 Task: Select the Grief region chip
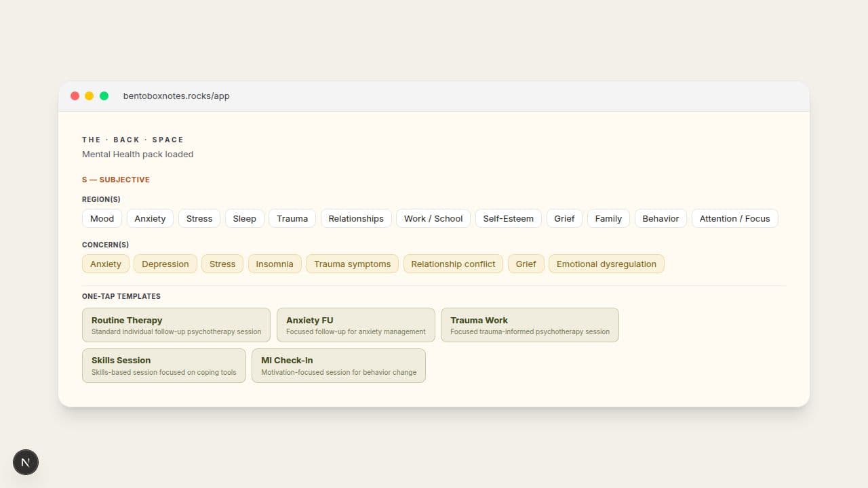(564, 218)
